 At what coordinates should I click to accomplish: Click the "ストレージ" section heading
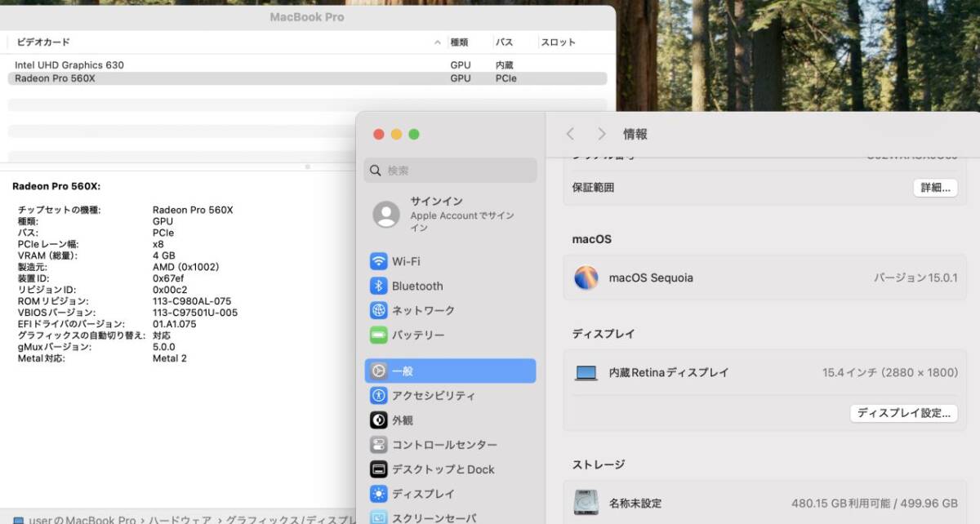599,464
